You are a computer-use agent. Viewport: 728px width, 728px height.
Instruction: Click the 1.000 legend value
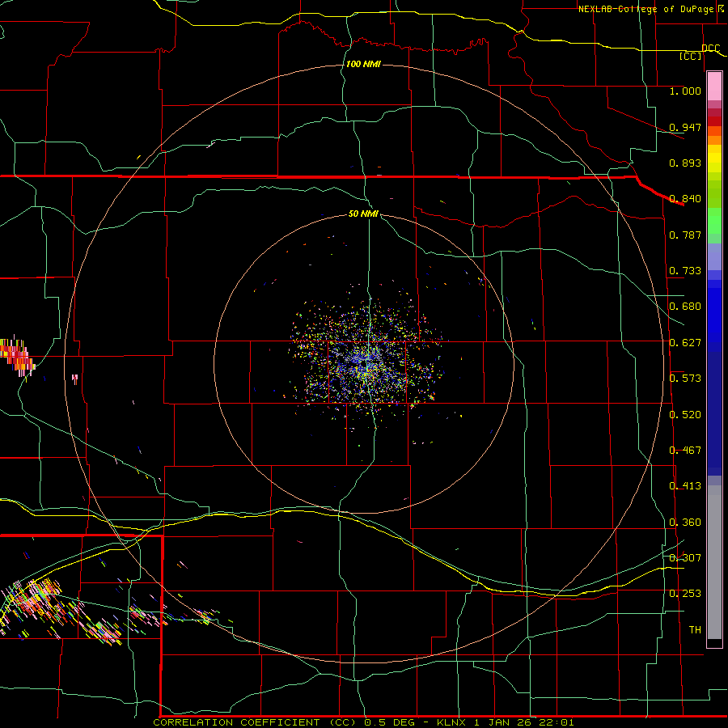pyautogui.click(x=685, y=91)
